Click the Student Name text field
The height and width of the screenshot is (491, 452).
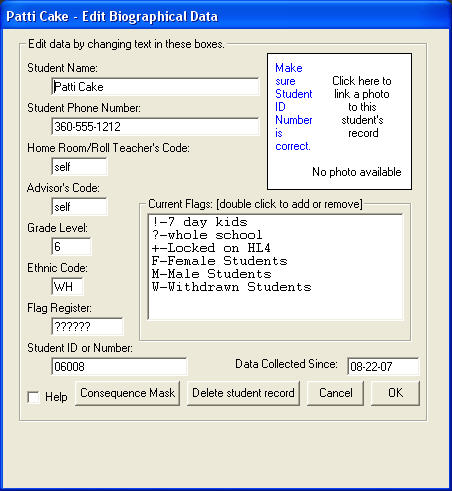(156, 87)
